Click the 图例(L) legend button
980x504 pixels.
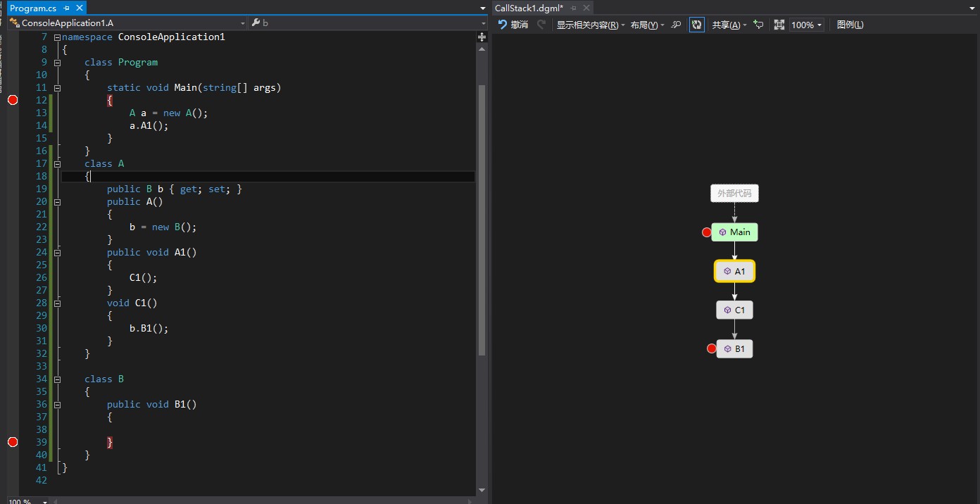click(850, 25)
